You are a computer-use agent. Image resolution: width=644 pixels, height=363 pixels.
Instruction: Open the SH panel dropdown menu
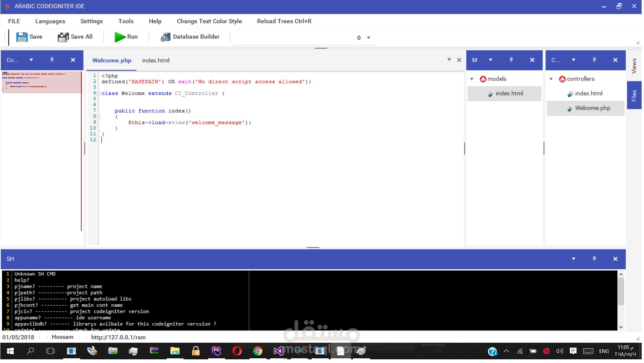click(x=574, y=259)
